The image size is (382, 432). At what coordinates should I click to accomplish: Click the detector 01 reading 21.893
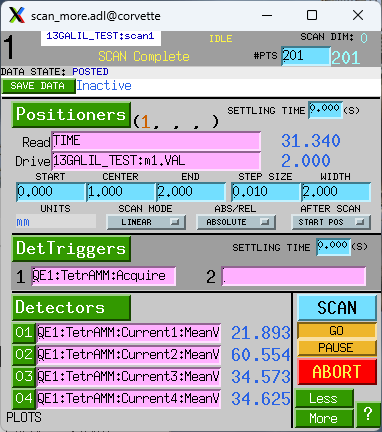261,333
